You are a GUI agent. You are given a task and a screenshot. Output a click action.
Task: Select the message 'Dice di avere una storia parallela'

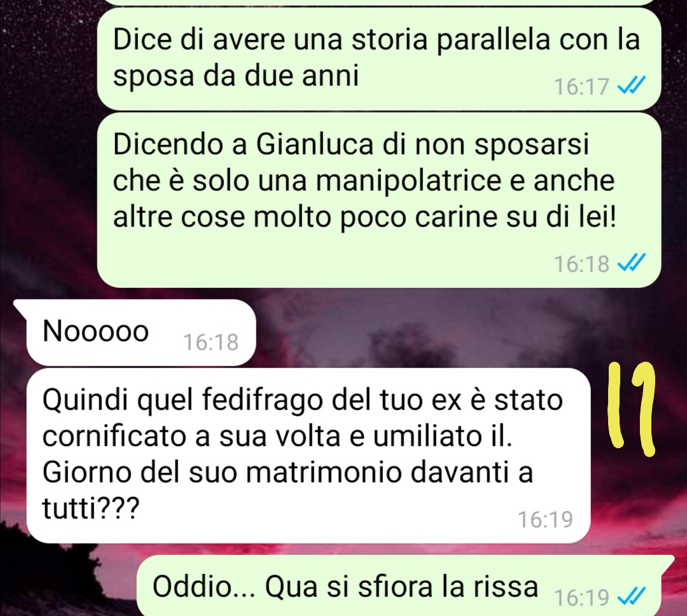tap(378, 58)
